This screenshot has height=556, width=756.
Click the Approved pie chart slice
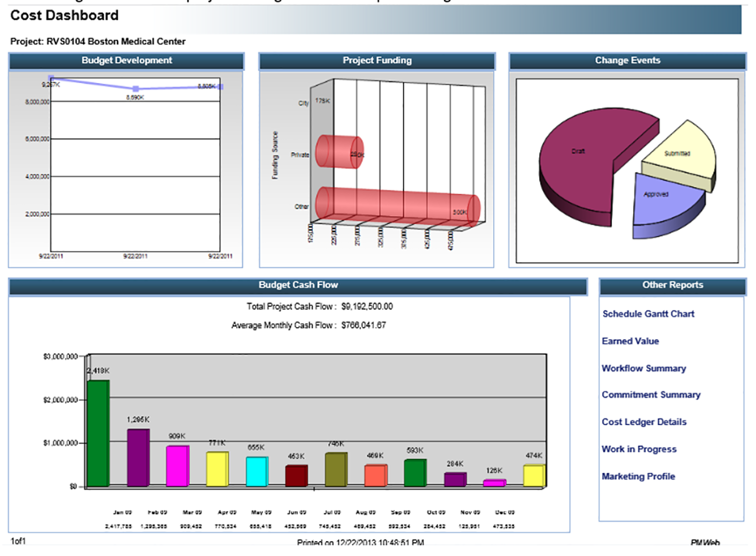pos(660,200)
